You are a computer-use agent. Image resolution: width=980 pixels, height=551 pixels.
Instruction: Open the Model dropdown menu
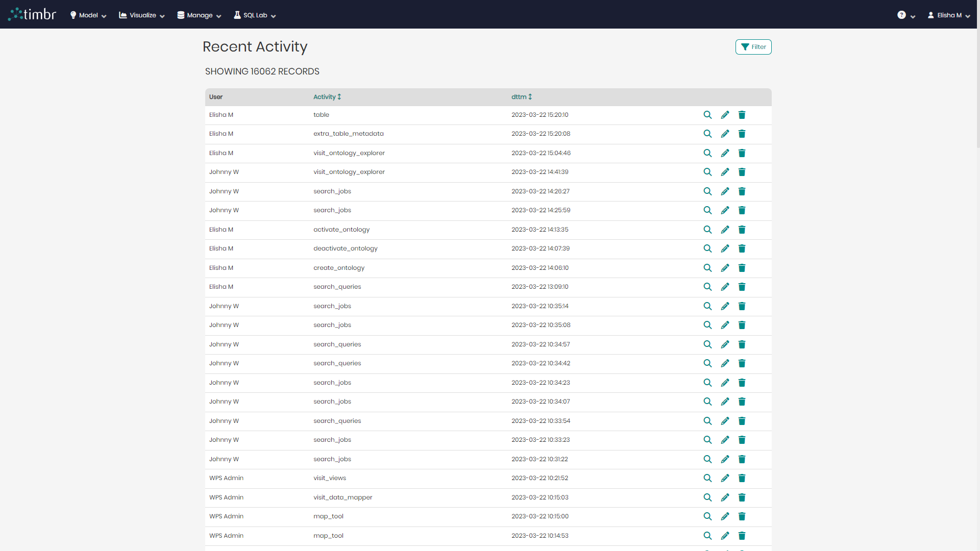(x=87, y=15)
